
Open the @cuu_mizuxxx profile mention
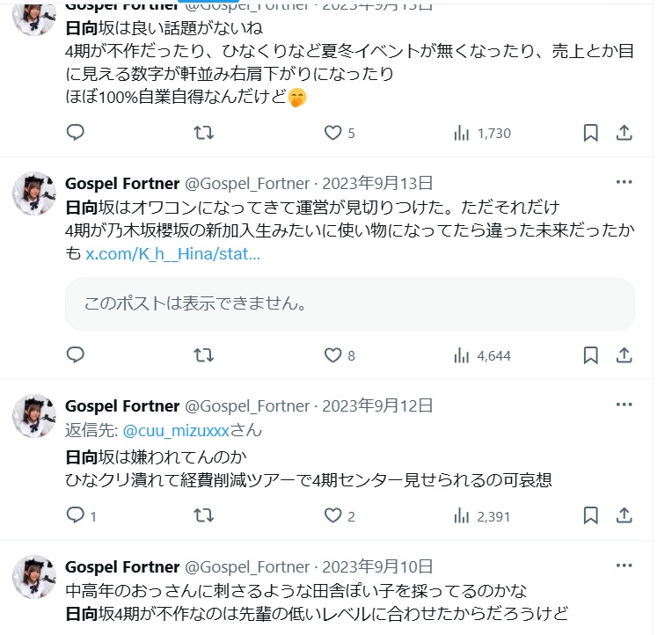(175, 431)
